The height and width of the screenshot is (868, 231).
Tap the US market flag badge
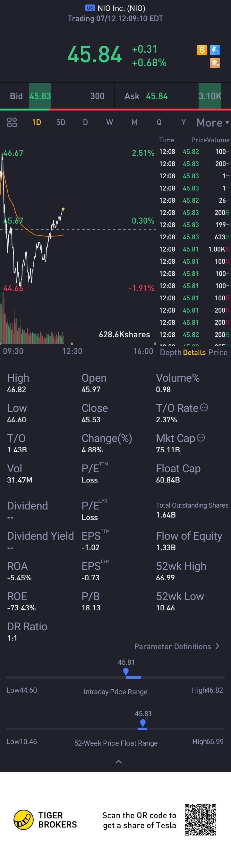(x=90, y=8)
